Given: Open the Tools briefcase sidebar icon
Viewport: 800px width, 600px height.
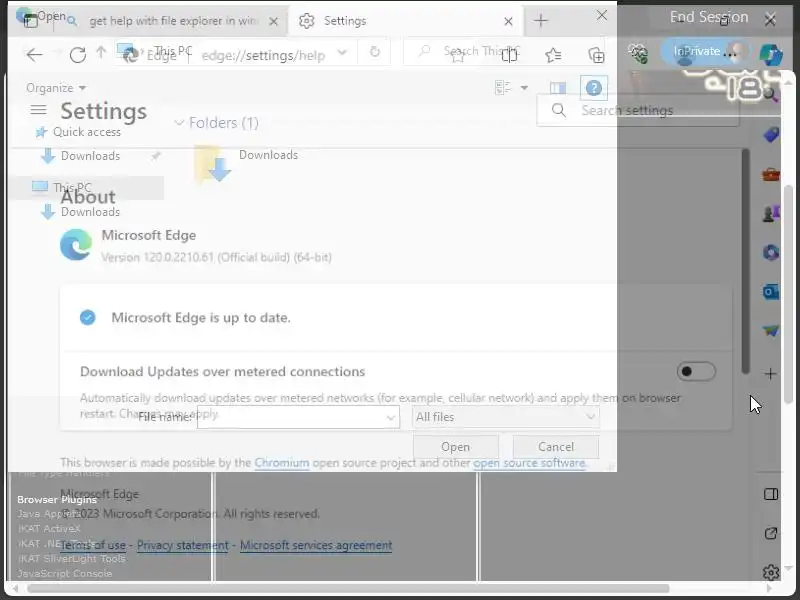Looking at the screenshot, I should 771,174.
